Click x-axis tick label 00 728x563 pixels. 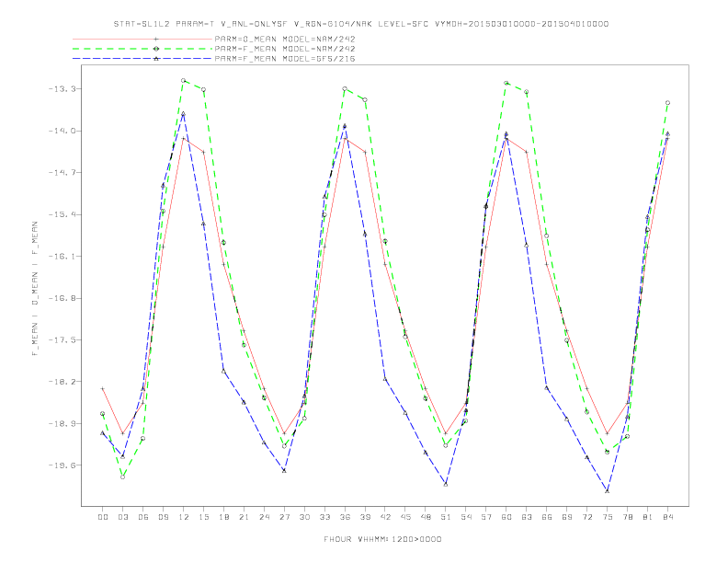(x=103, y=517)
